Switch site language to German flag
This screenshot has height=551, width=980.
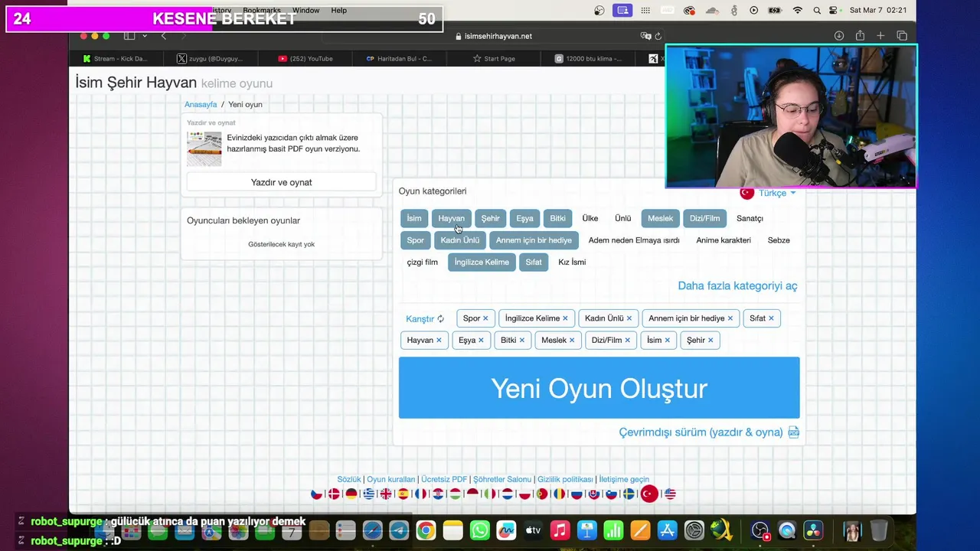351,494
